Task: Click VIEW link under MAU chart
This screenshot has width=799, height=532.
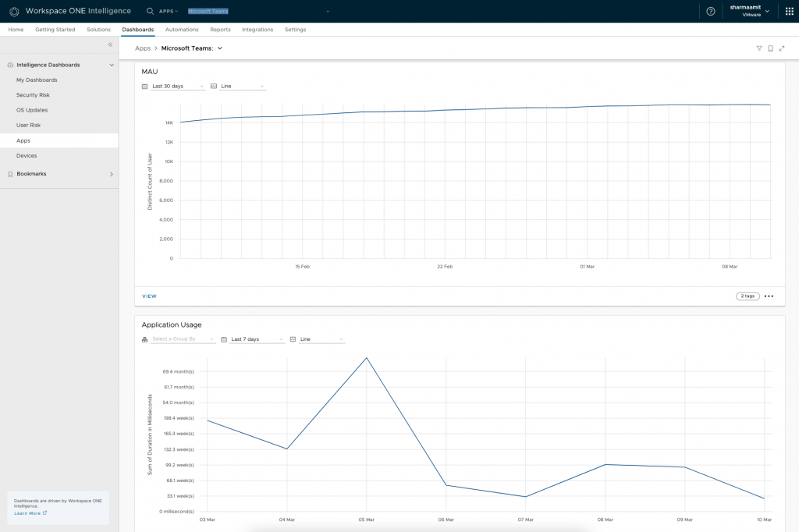Action: (149, 296)
